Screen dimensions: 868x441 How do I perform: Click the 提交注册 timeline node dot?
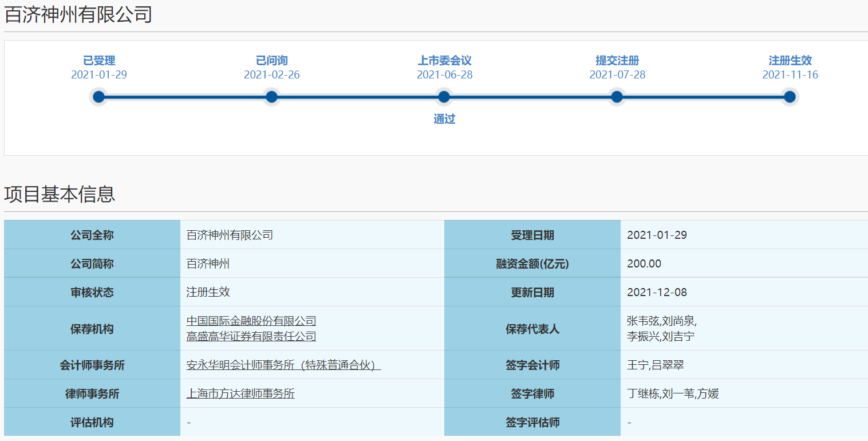[x=617, y=97]
